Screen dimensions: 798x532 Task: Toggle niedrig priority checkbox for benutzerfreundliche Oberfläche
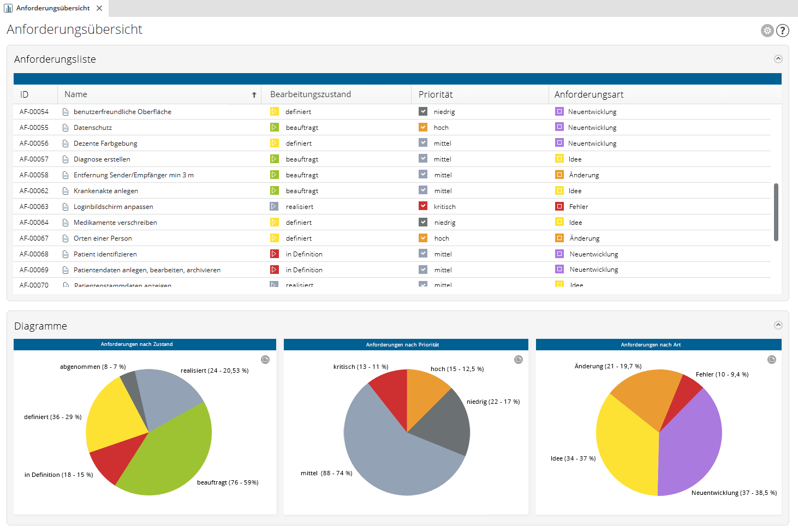tap(423, 111)
